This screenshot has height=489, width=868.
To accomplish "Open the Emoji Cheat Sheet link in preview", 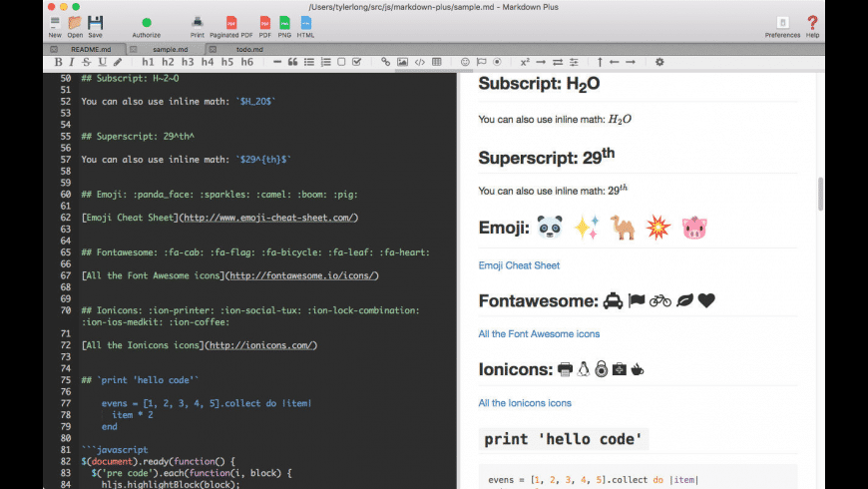I will [519, 265].
